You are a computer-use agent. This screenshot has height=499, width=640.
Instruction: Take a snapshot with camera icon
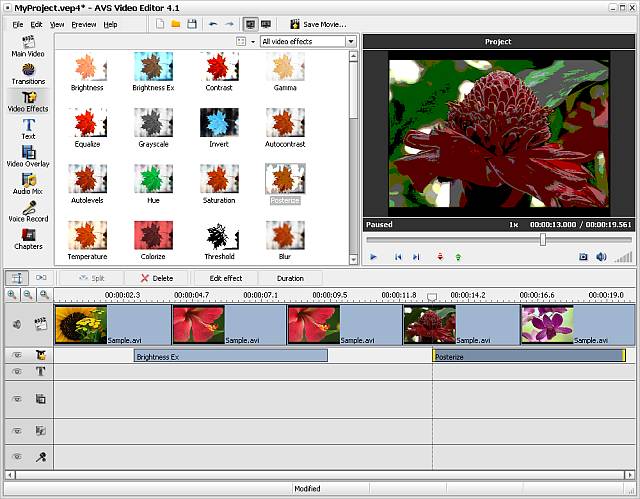point(583,257)
